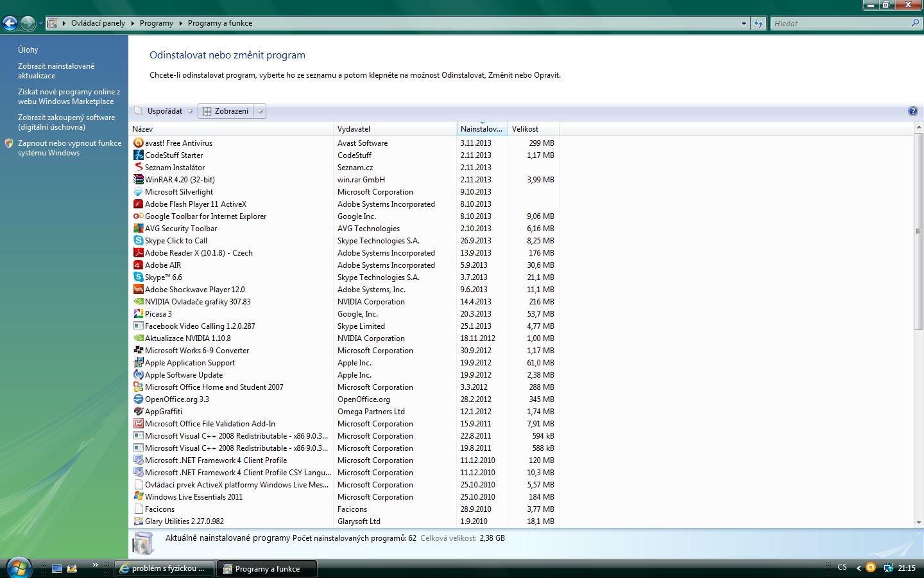Click the NVIDIA Ovladače grafiky icon
Image resolution: width=924 pixels, height=578 pixels.
click(138, 302)
